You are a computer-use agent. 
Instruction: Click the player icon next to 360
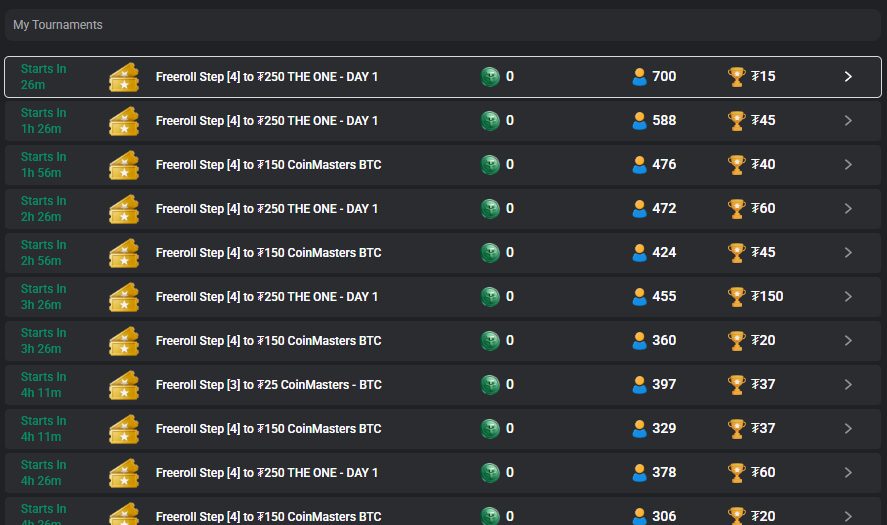point(639,341)
